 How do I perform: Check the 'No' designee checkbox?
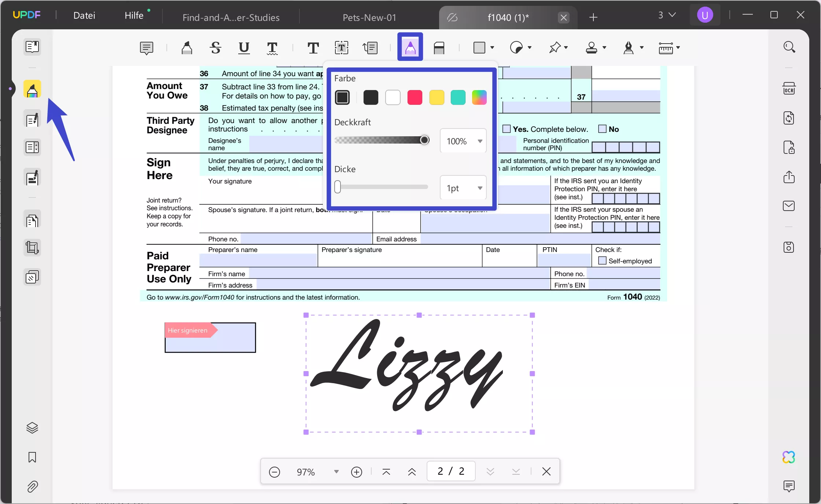(x=602, y=129)
